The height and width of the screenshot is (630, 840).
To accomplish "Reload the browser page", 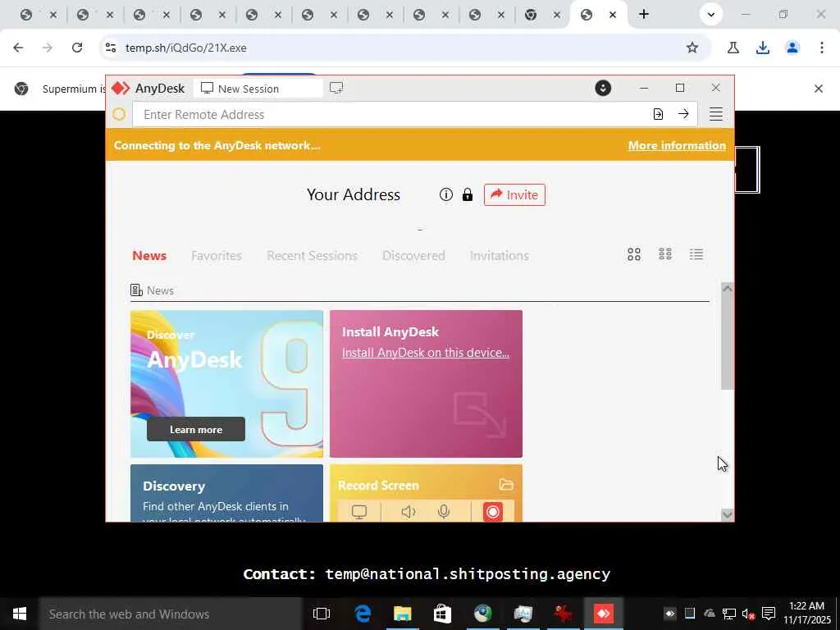I will click(77, 48).
